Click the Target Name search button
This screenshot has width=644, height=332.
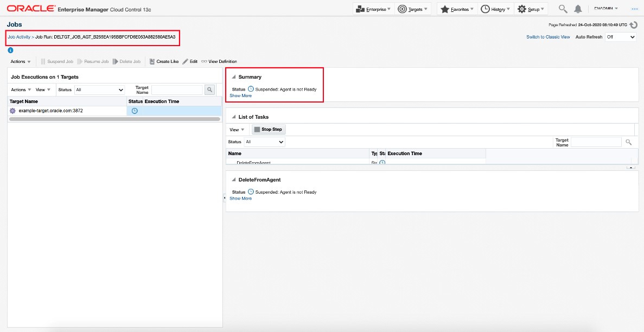[x=209, y=90]
